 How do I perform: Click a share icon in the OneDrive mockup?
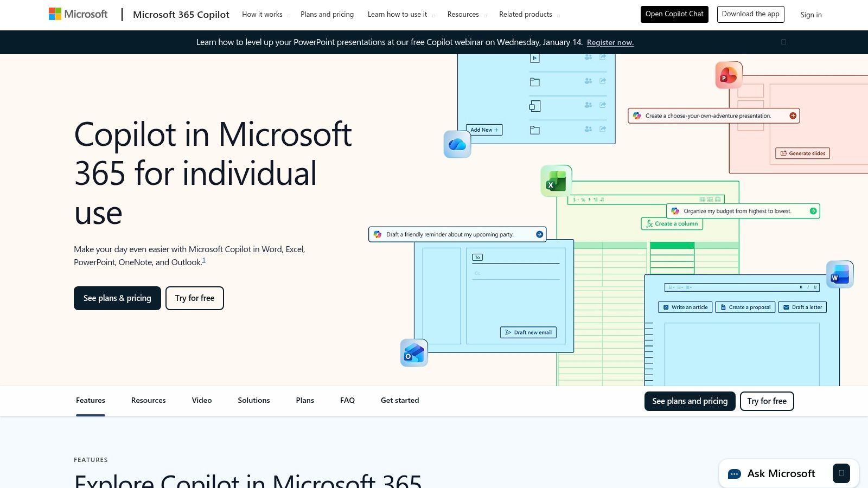pos(602,81)
